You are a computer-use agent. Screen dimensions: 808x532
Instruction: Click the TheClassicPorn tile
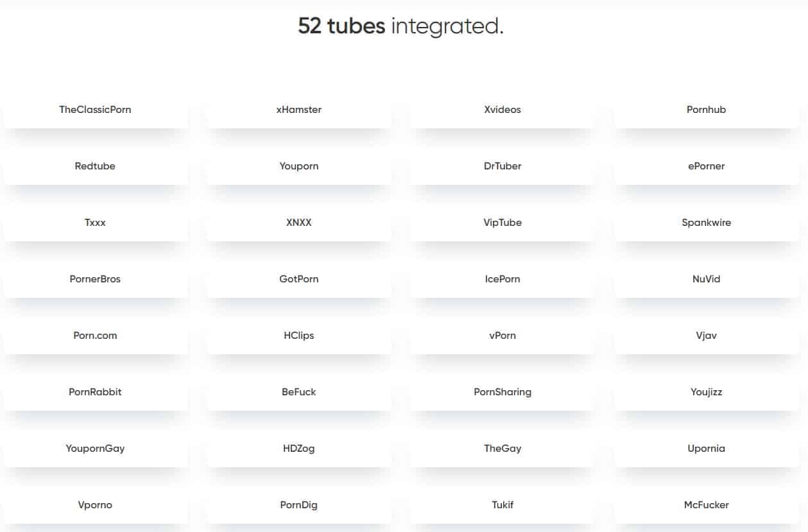pos(95,110)
